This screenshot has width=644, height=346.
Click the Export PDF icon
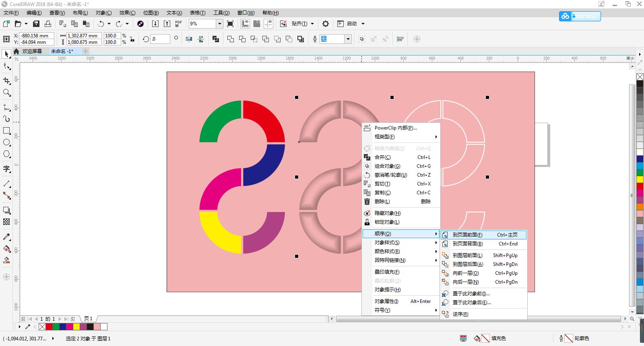pyautogui.click(x=178, y=24)
